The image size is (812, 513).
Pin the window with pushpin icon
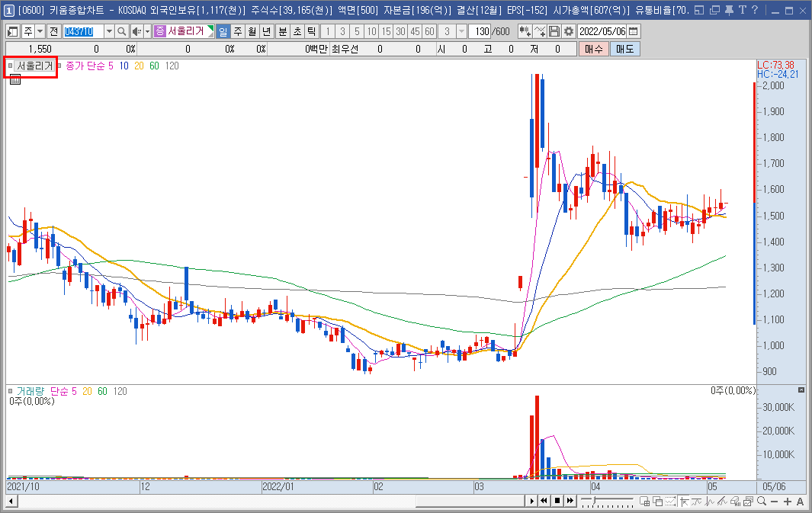tap(729, 10)
